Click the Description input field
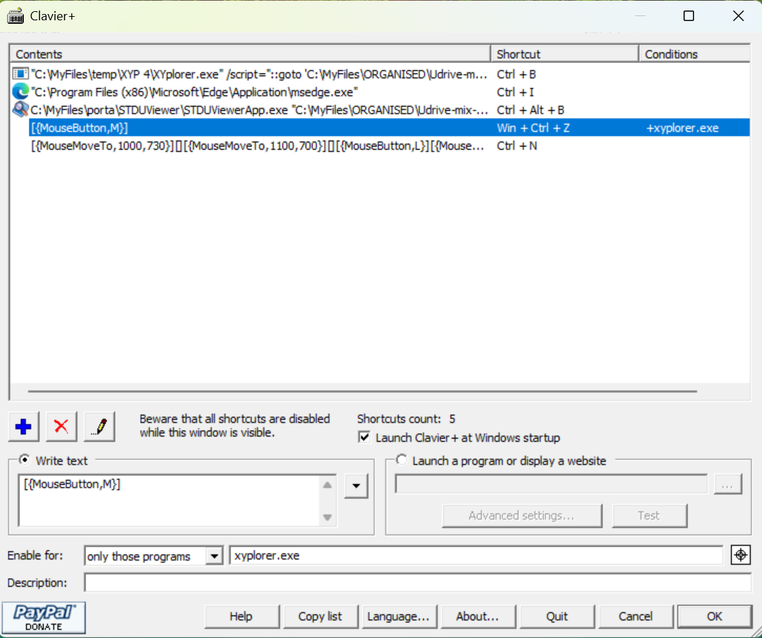762x638 pixels. [416, 583]
